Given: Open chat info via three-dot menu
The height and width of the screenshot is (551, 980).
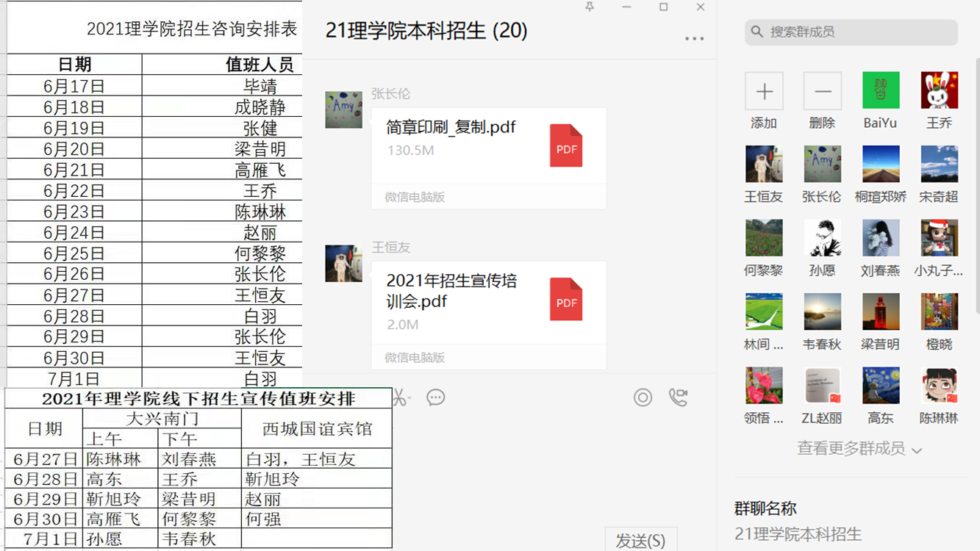Looking at the screenshot, I should 694,39.
